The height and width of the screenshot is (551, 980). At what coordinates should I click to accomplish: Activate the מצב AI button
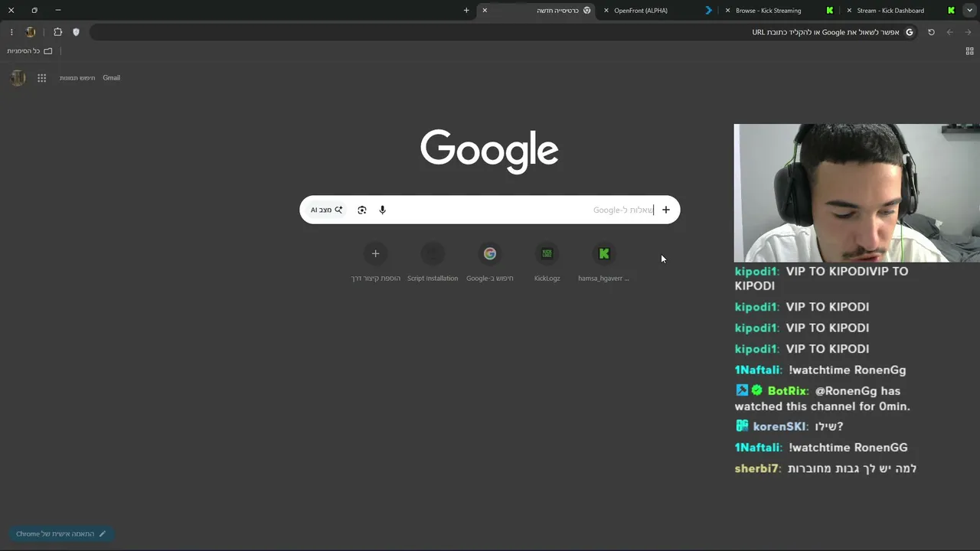pyautogui.click(x=327, y=210)
